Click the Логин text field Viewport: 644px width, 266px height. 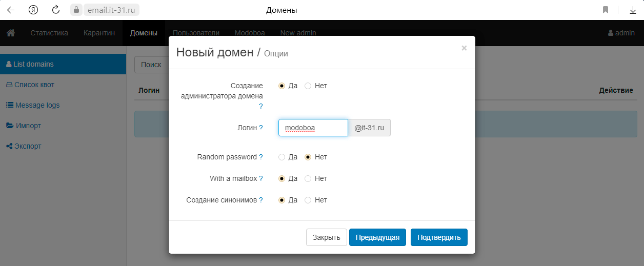[x=313, y=128]
